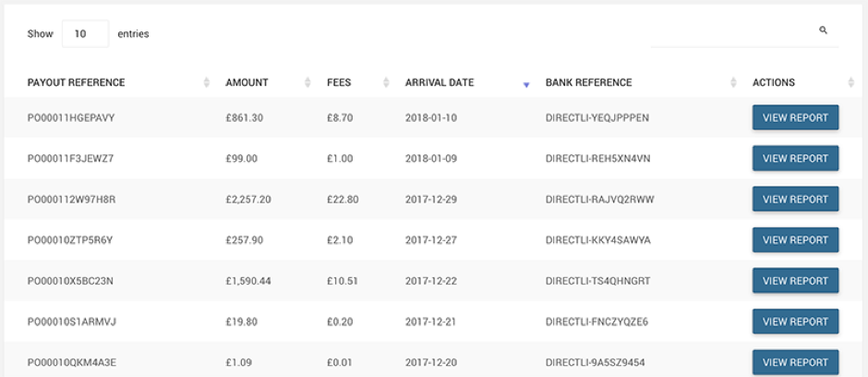View report for payout PO00011HGEPAVY
868x377 pixels.
[795, 117]
